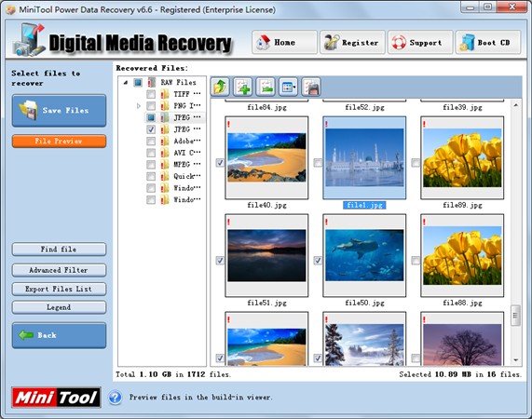Uncheck the file51.jpg checkbox
Viewport: 532px width, 419px height.
[220, 261]
